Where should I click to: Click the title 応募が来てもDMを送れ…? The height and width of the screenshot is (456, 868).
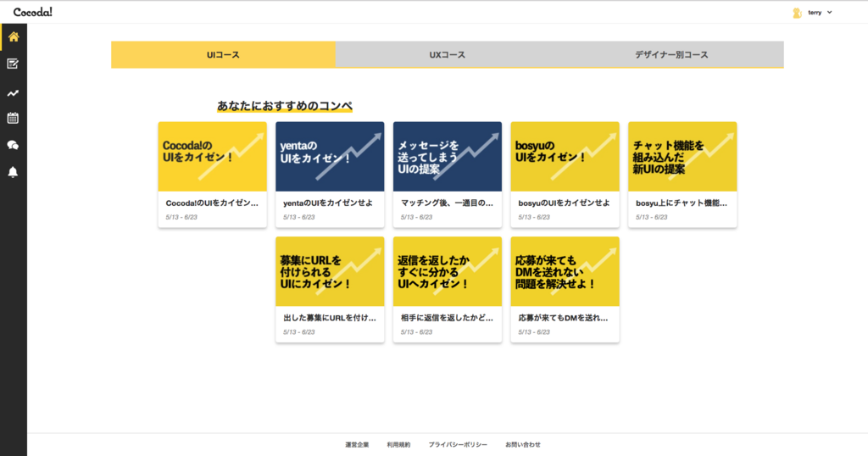click(563, 318)
